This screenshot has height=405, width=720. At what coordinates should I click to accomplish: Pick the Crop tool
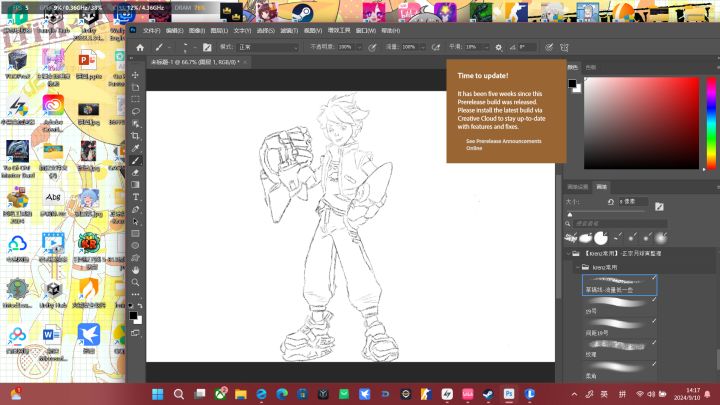[x=135, y=136]
